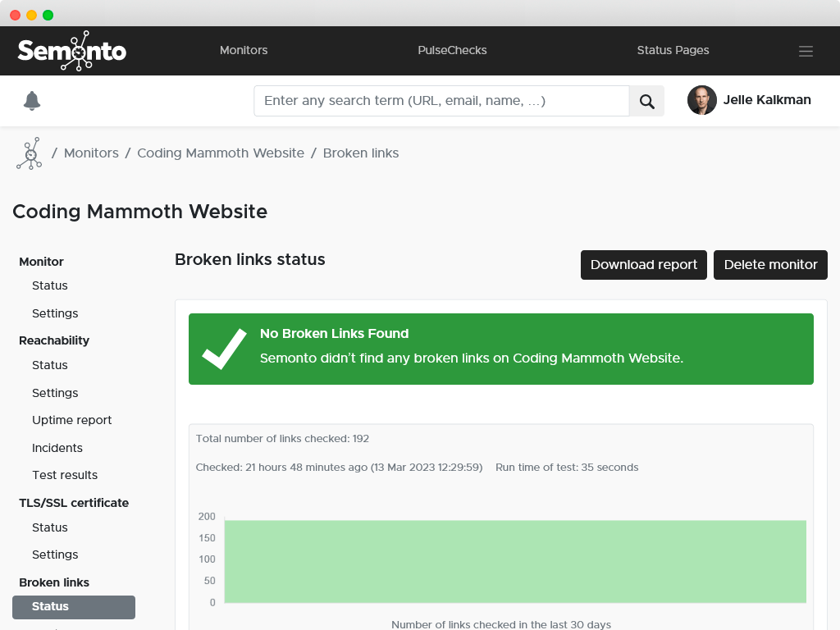The image size is (840, 630).
Task: Open Status Pages in top navigation
Action: click(x=673, y=50)
